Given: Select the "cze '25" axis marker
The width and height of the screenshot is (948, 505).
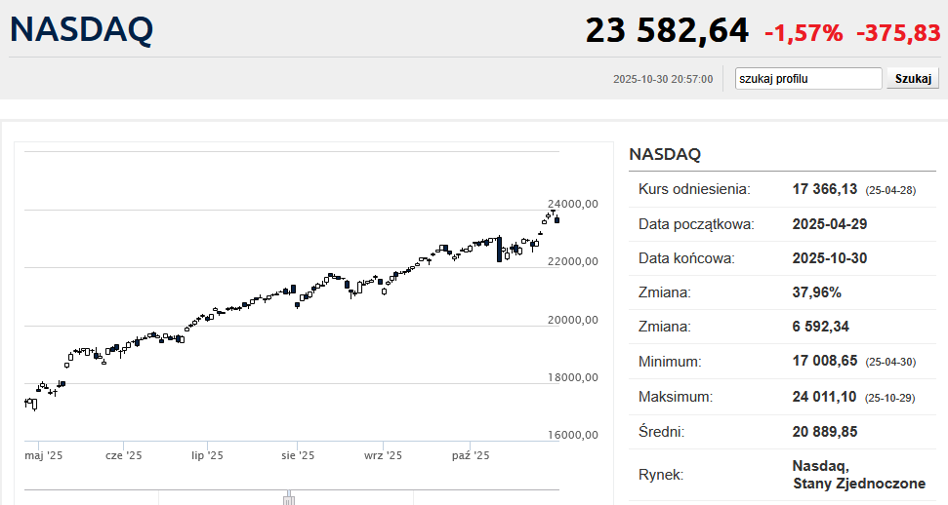Looking at the screenshot, I should [x=124, y=455].
